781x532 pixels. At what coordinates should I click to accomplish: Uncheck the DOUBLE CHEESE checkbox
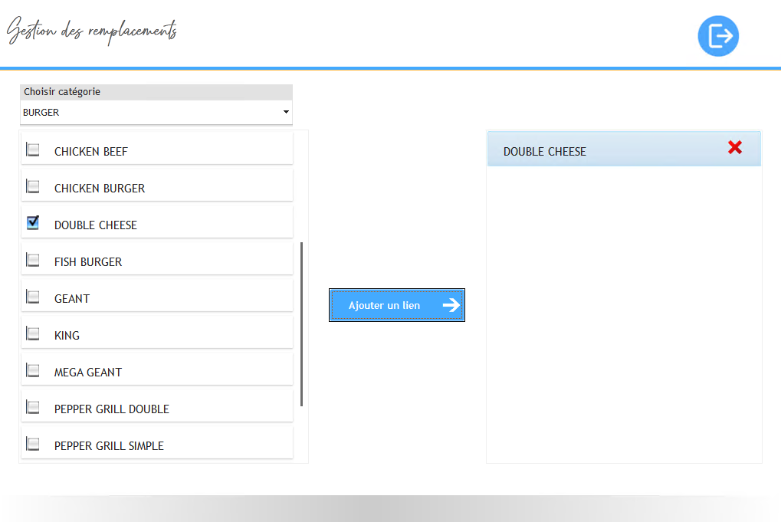click(33, 223)
